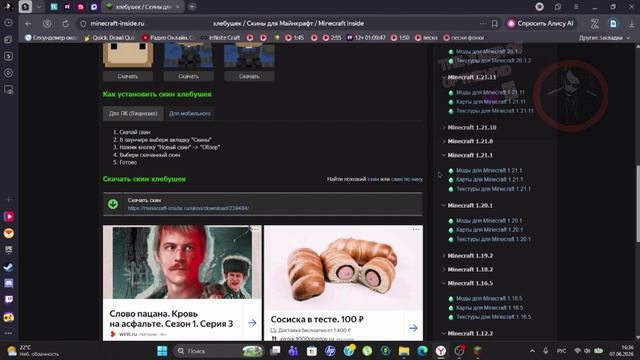Go back with the browser back arrow
Viewport: 640px width, 360px height.
(28, 24)
